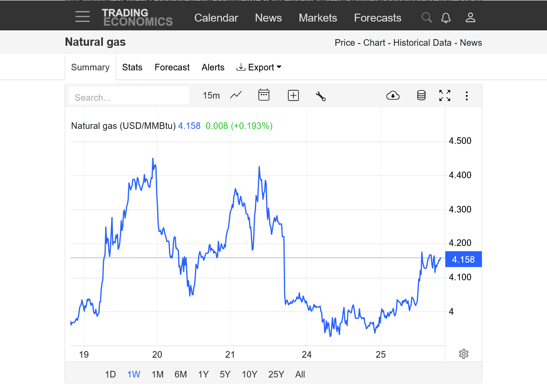
Task: Open the notifications bell
Action: 446,18
